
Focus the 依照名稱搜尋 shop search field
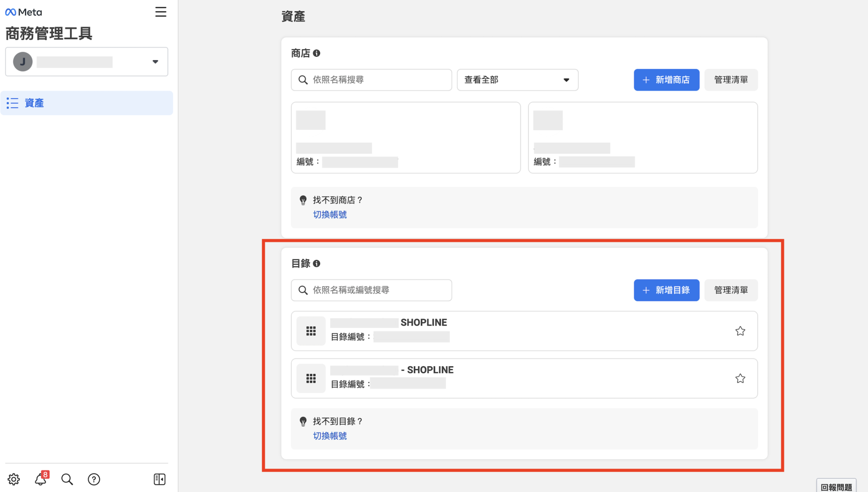[x=371, y=80]
